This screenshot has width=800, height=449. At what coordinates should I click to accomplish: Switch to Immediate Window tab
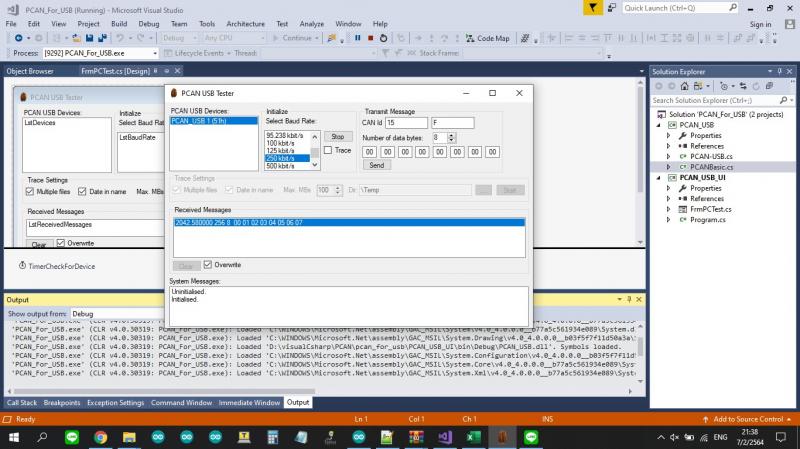coord(249,403)
